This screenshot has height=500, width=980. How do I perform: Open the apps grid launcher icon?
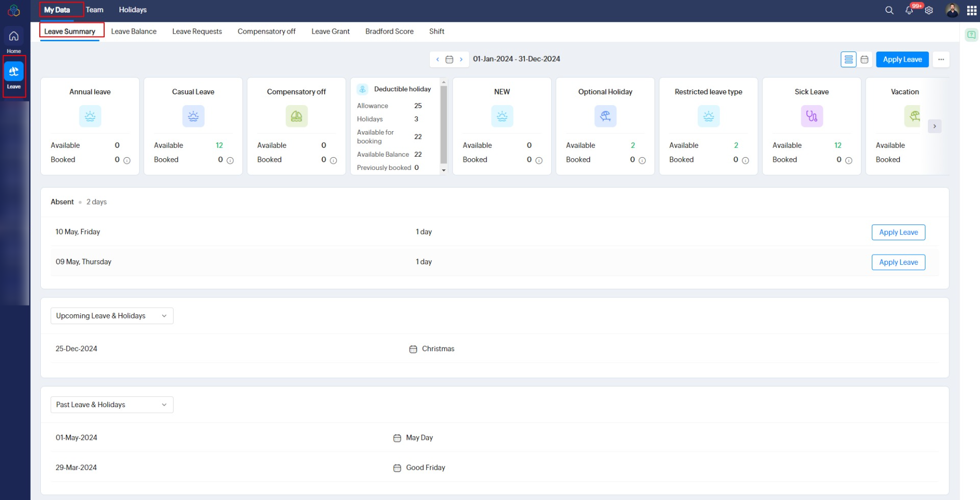click(x=972, y=10)
